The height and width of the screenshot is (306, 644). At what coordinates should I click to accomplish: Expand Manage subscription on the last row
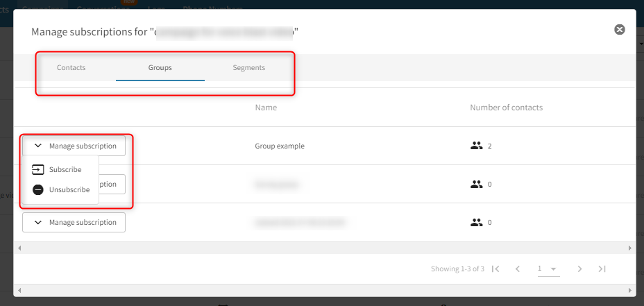[74, 222]
